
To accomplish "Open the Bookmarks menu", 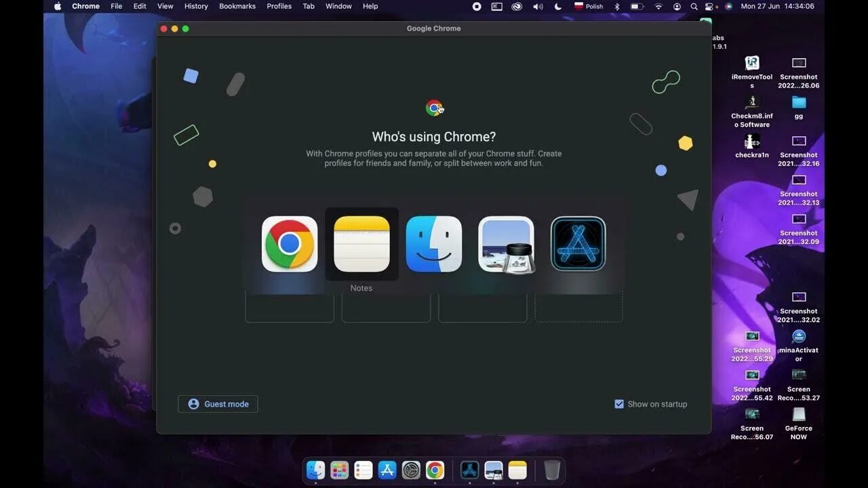I will (237, 6).
